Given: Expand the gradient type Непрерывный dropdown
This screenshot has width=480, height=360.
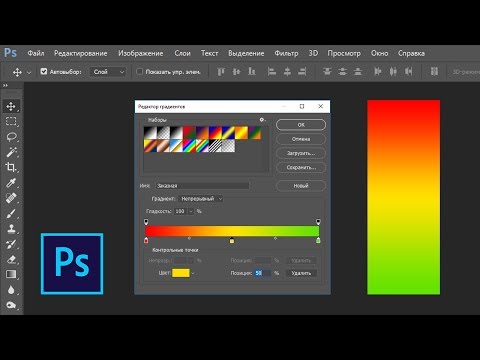Looking at the screenshot, I should [x=200, y=199].
